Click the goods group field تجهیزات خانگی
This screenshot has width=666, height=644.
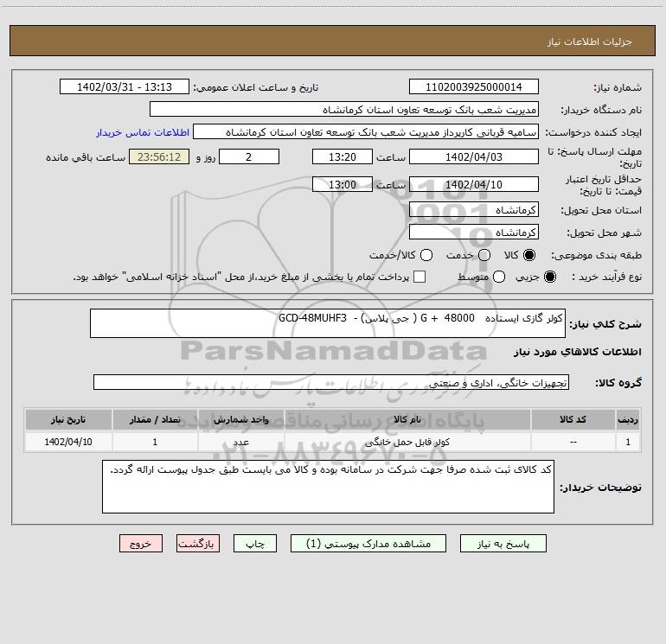coord(331,382)
